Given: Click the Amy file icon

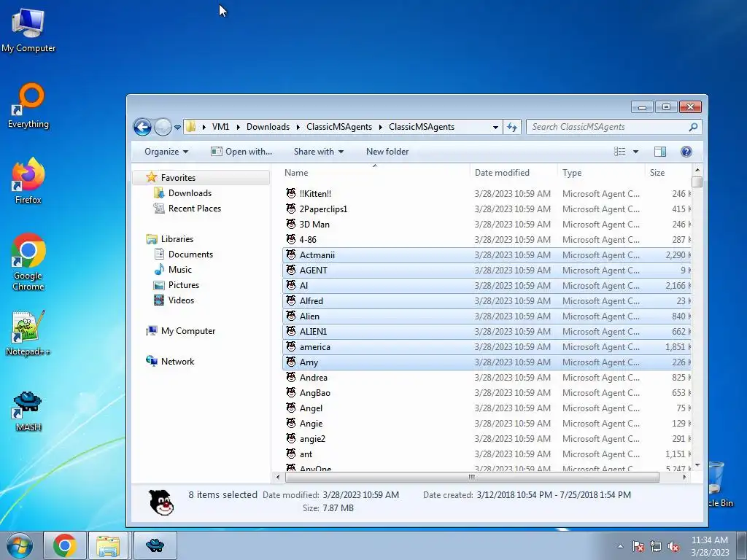Looking at the screenshot, I should click(291, 362).
